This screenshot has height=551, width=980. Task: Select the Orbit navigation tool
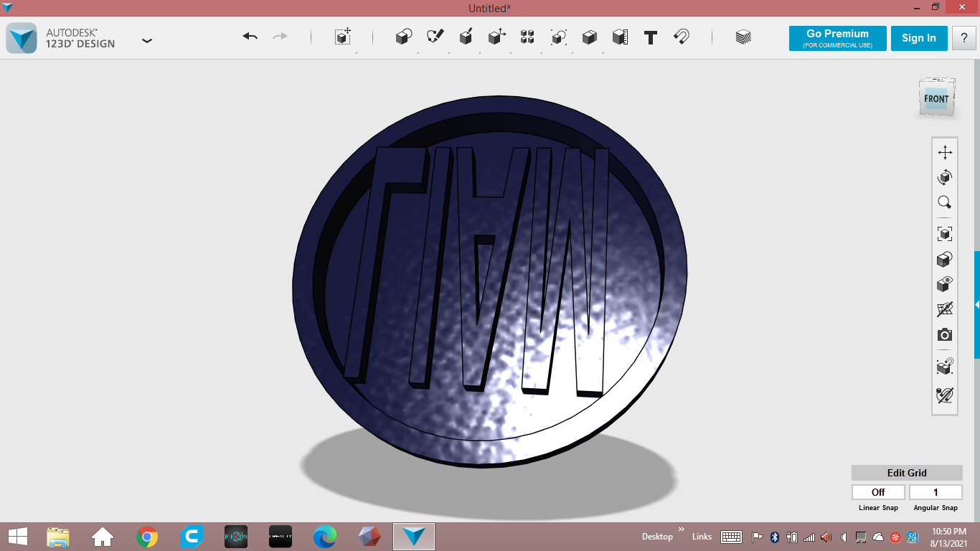coord(945,177)
